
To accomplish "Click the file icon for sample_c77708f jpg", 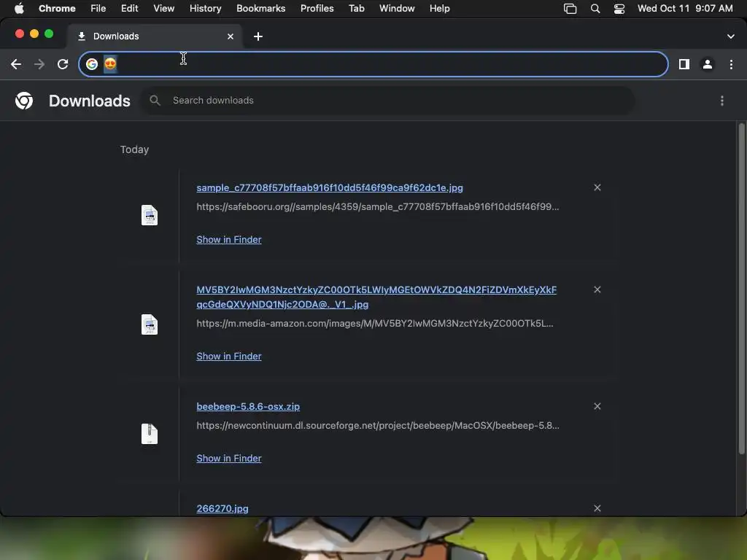I will (x=150, y=215).
